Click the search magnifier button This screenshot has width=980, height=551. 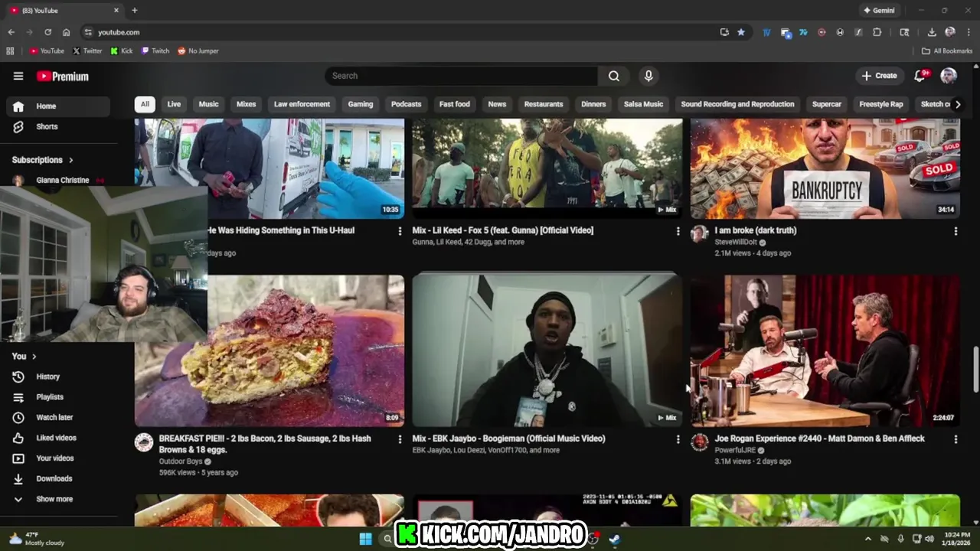[614, 76]
